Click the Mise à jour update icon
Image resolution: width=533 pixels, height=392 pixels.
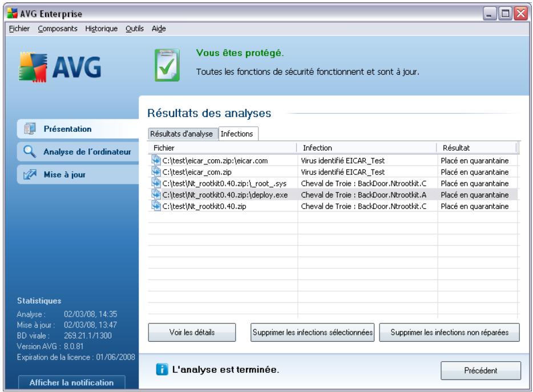[x=30, y=175]
